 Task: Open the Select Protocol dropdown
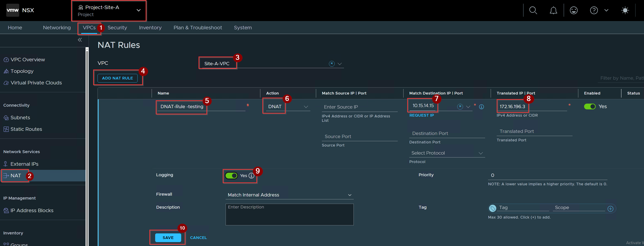[x=447, y=153]
